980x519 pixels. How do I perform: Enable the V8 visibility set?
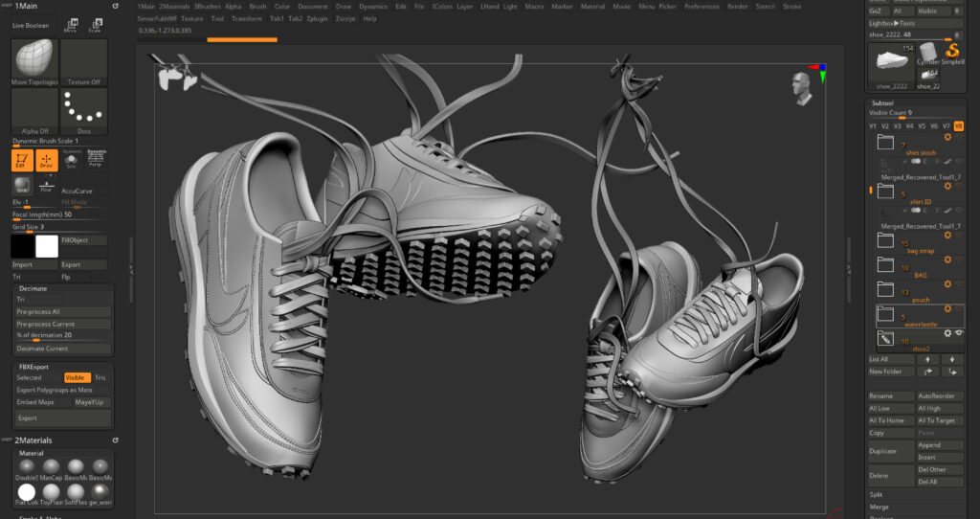[959, 126]
